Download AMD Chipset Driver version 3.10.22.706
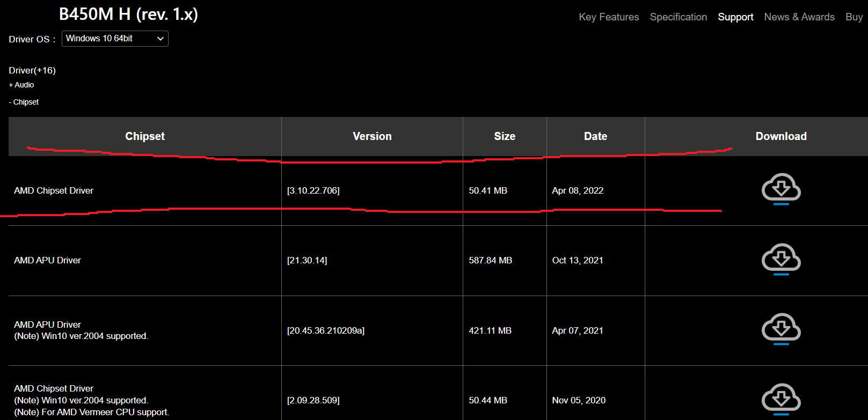868x420 pixels. pyautogui.click(x=781, y=189)
